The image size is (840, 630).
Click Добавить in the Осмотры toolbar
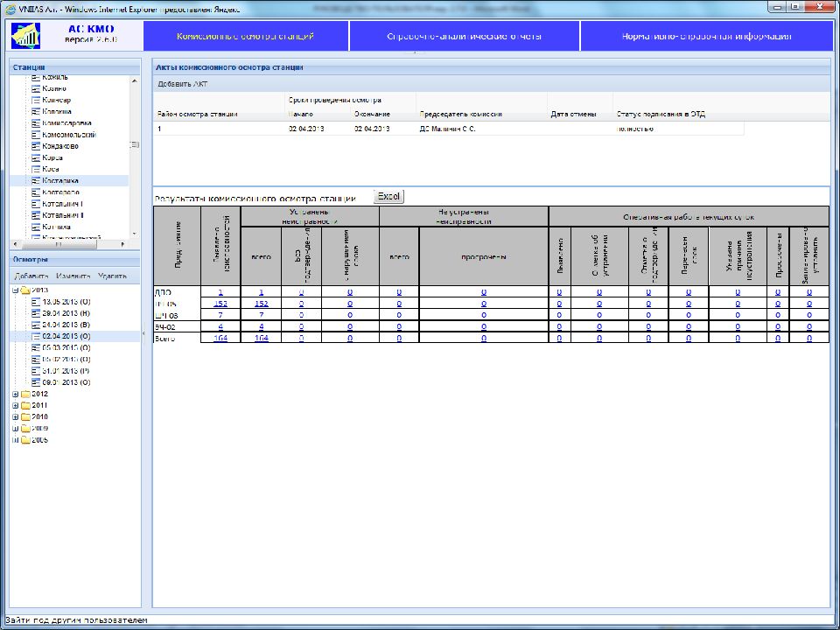pyautogui.click(x=31, y=276)
